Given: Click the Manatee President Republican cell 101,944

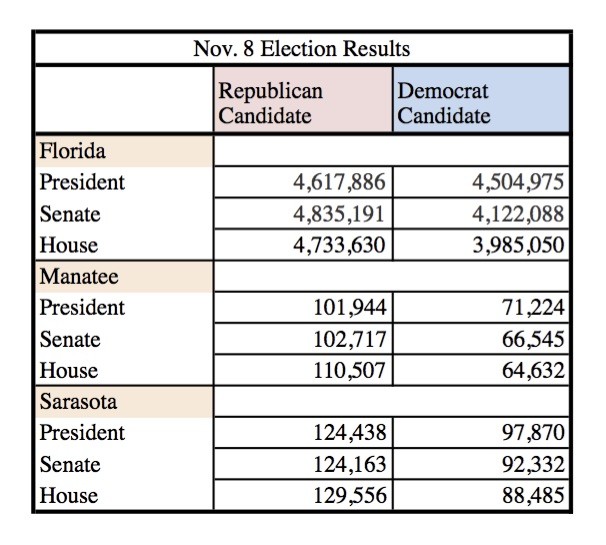Looking at the screenshot, I should 300,307.
